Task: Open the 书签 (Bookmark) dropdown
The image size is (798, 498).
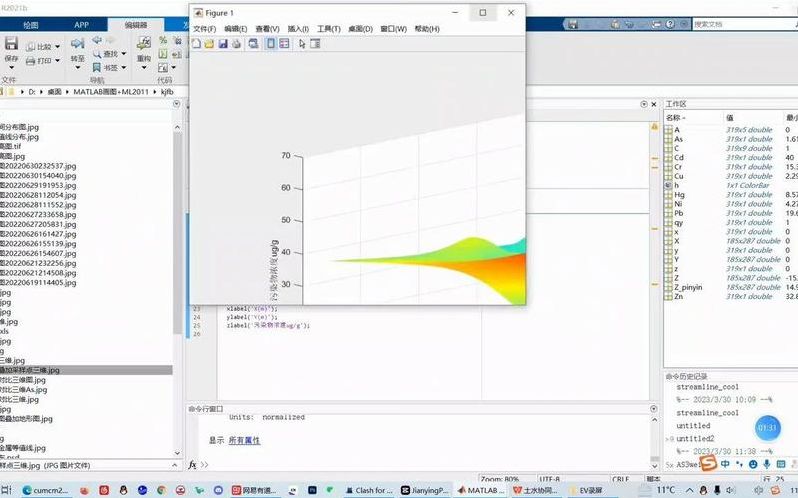Action: coord(123,67)
